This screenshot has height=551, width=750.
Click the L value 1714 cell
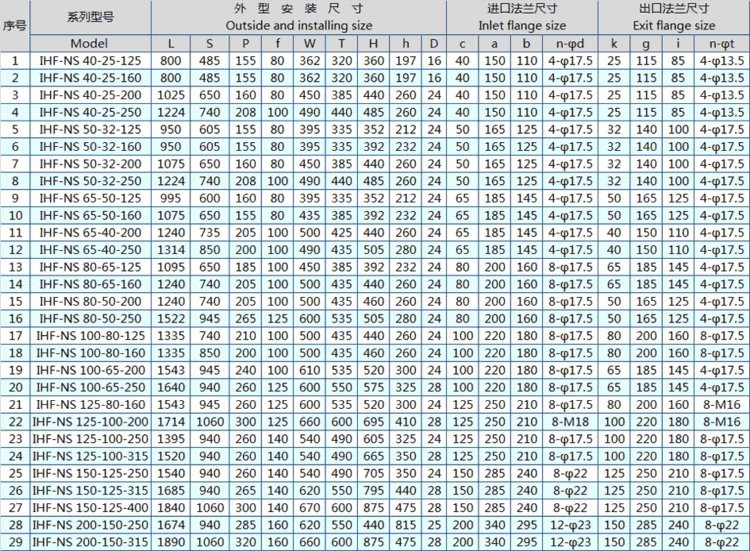pos(171,421)
